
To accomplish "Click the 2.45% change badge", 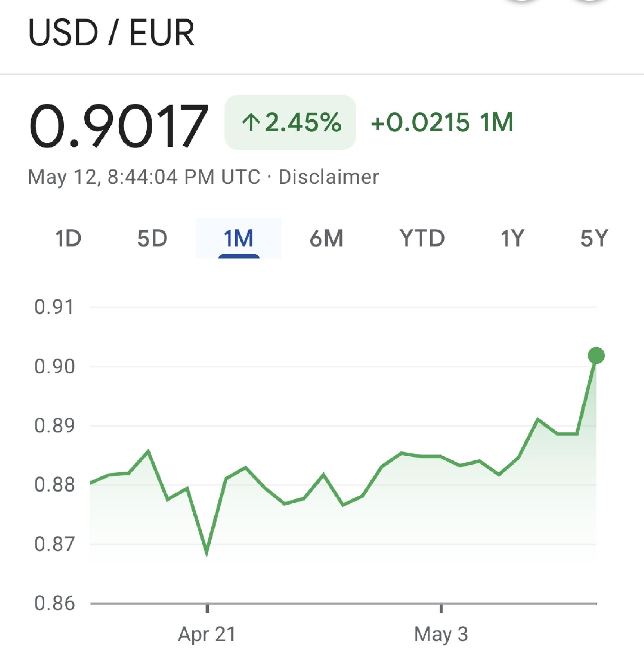I will (x=290, y=122).
